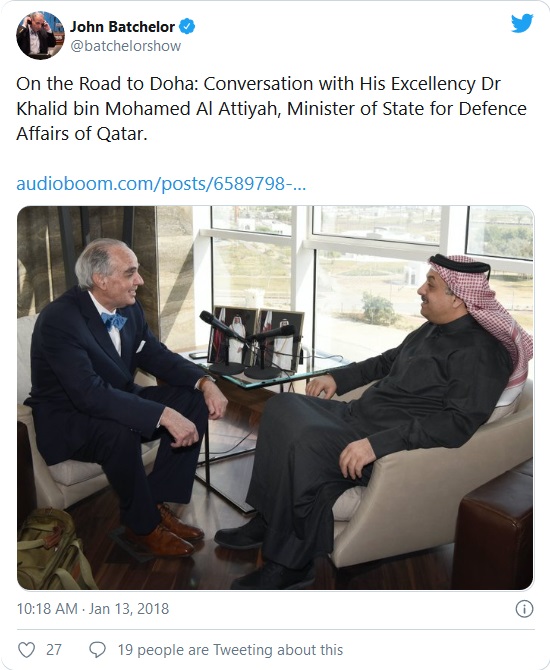Screen dimensions: 550x670
Task: Click the 10:18 AM time link
Action: [47, 608]
